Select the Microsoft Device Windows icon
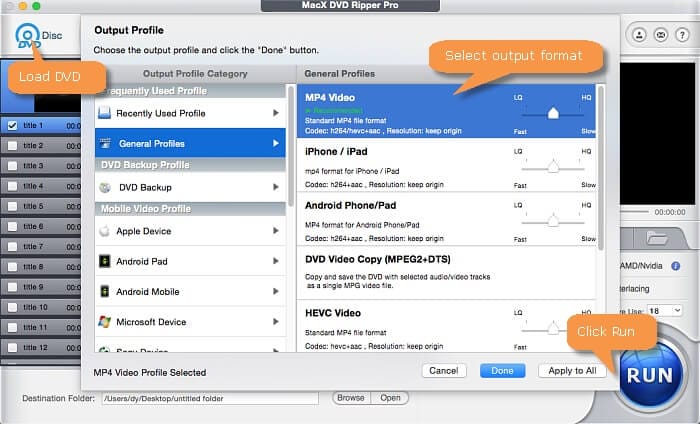Image resolution: width=700 pixels, height=424 pixels. point(105,322)
